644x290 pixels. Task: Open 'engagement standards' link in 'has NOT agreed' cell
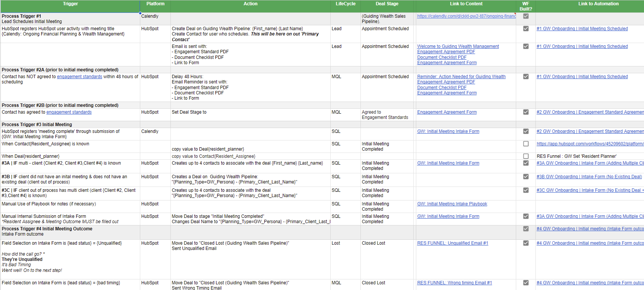coord(80,77)
